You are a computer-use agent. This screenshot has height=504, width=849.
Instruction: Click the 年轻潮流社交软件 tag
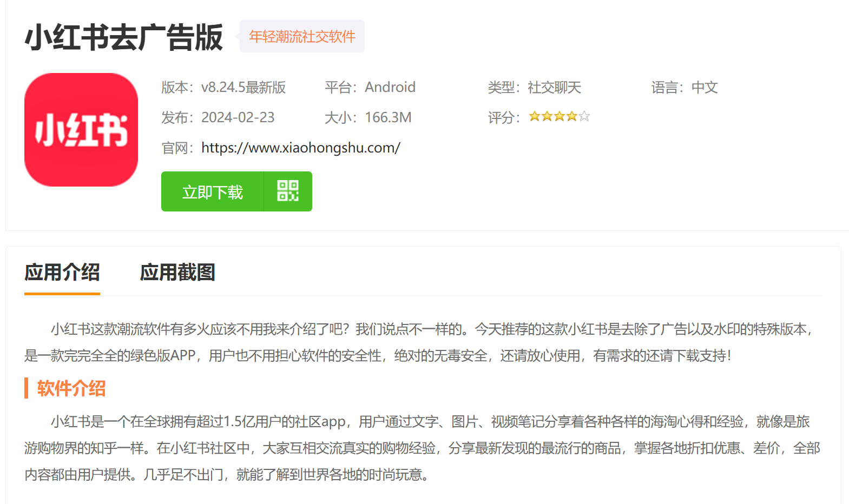302,36
